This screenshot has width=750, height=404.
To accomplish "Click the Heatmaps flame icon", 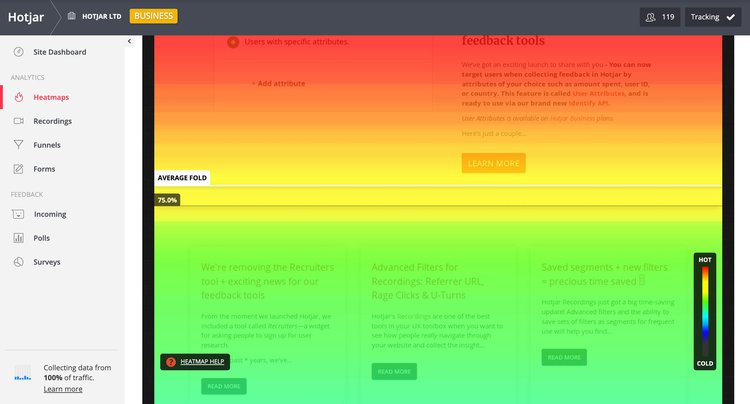I will click(19, 97).
